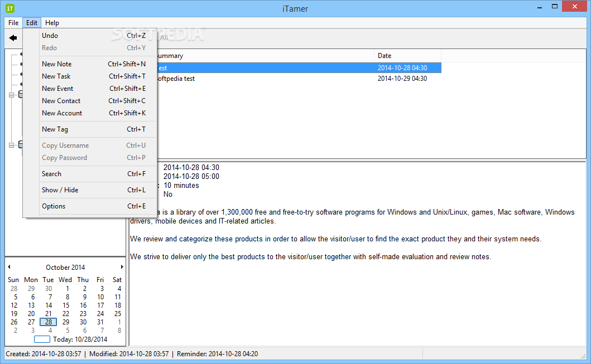This screenshot has width=591, height=364.
Task: Close the open Edit menu
Action: click(x=32, y=23)
